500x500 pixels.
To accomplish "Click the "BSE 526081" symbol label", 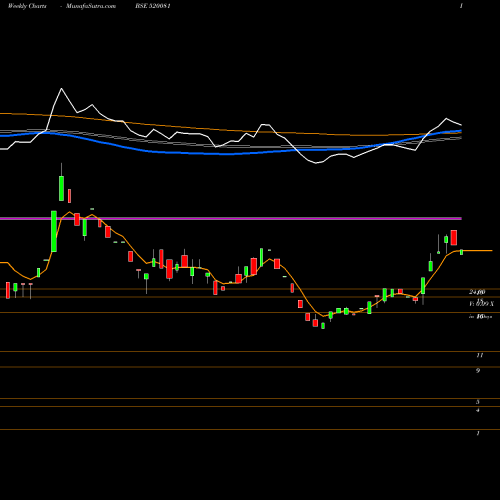I will 153,6.
